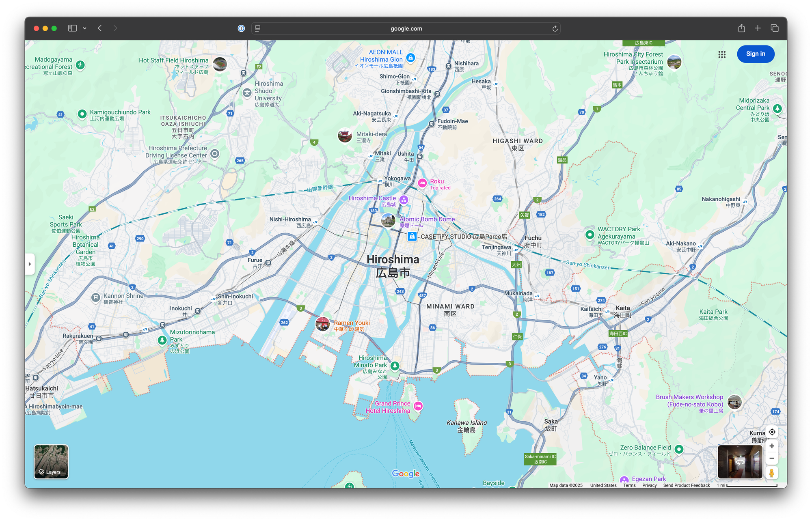Screen dimensions: 812x521
Task: Click the MINAMI WARD label
Action: pos(450,310)
